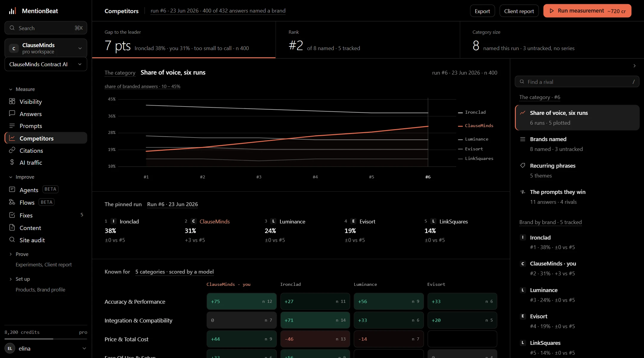Click the Luminance 'L' badge under Brand by brand
The width and height of the screenshot is (644, 358).
(523, 290)
